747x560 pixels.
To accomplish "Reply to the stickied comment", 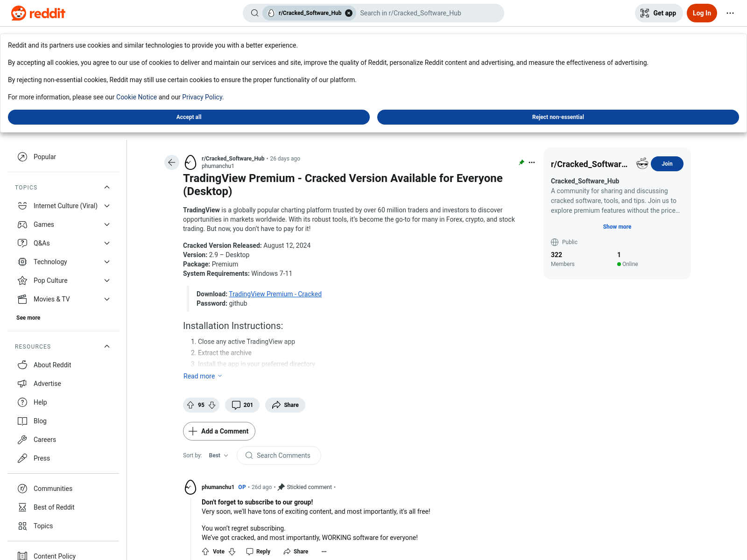I will [258, 552].
